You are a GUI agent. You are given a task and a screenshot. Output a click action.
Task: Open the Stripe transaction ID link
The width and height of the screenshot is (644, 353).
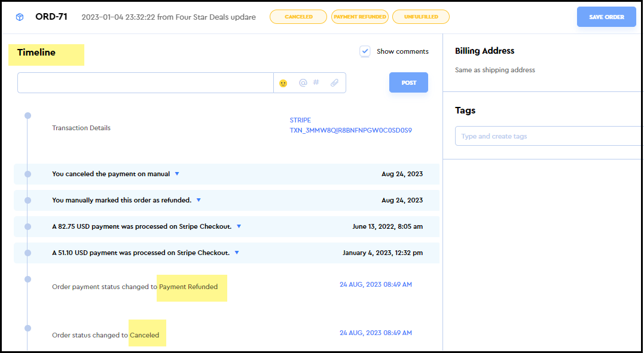tap(350, 130)
